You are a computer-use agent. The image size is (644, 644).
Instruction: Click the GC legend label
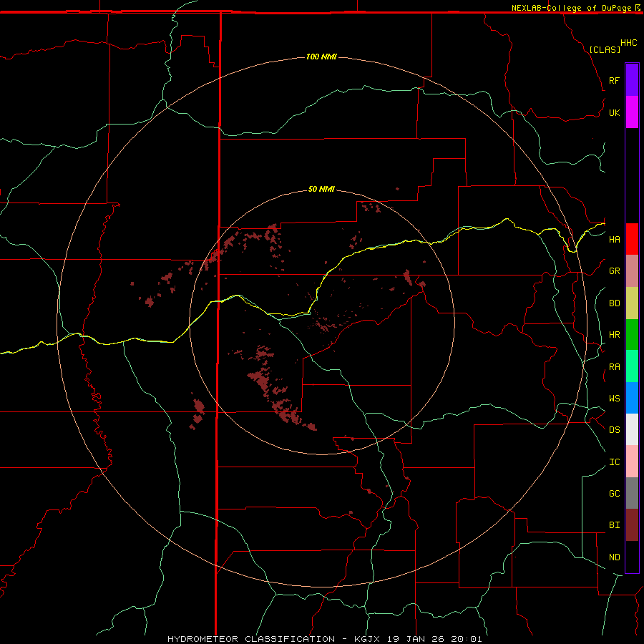(x=614, y=494)
